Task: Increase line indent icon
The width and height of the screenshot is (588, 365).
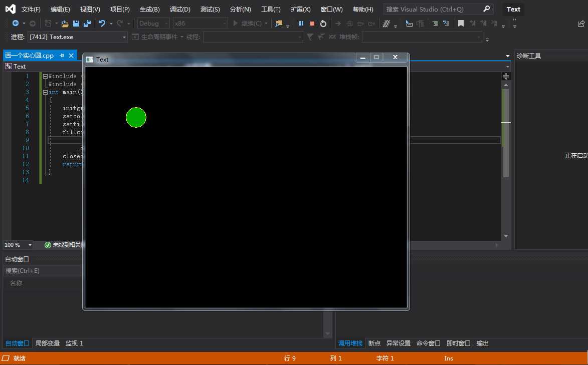Action: 446,24
